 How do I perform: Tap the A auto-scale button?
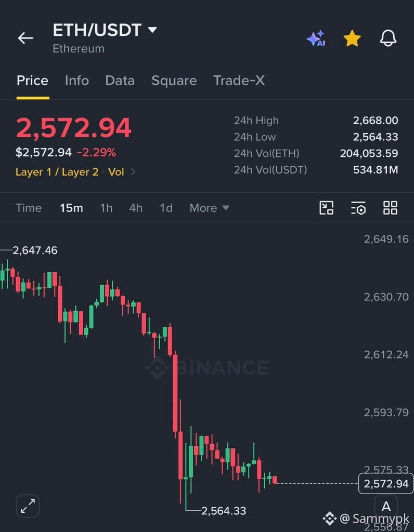(386, 507)
